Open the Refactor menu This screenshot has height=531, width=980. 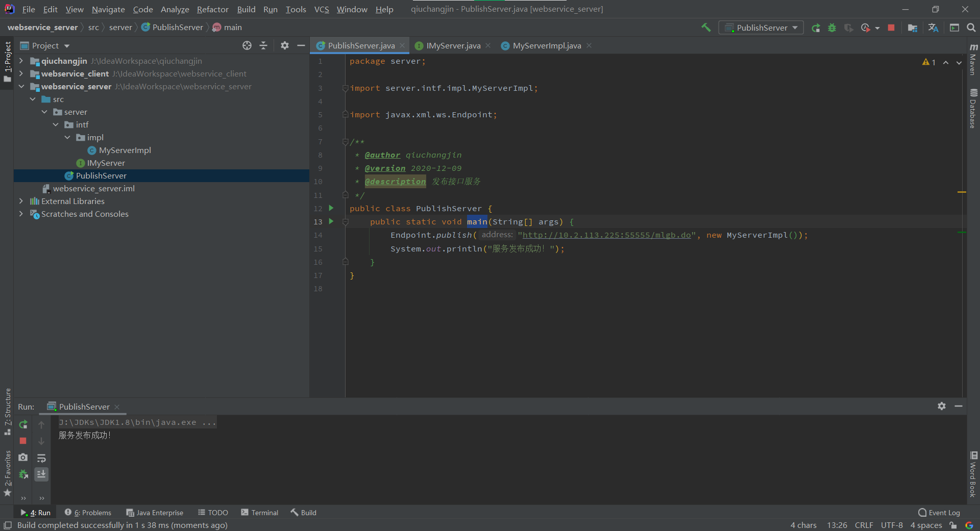(x=212, y=9)
